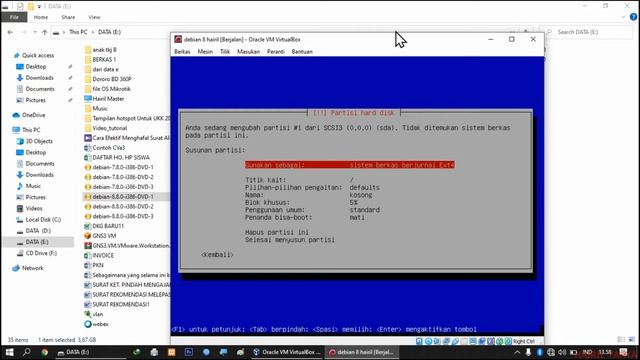640x360 pixels.
Task: Open the Peranti menu in VirtualBox
Action: click(x=276, y=51)
